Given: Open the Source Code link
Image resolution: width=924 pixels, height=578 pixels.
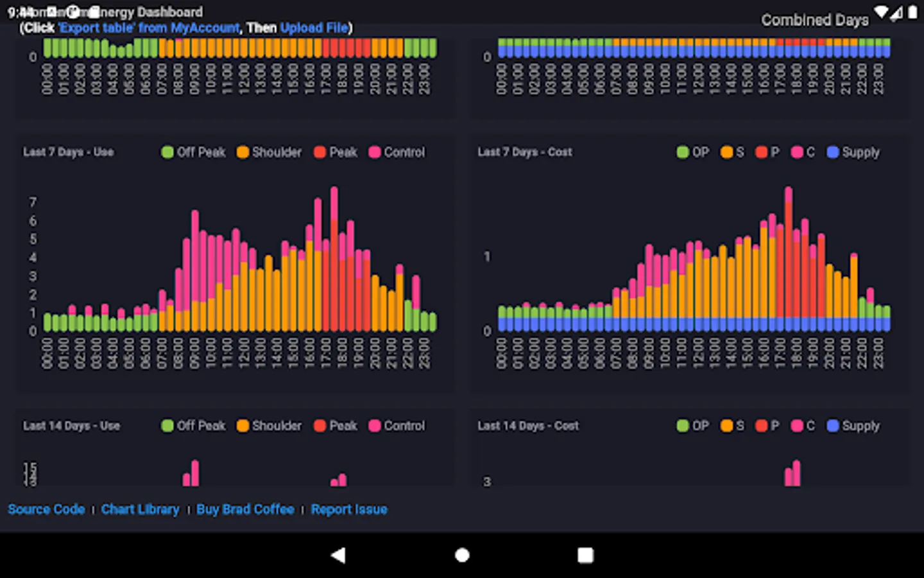Looking at the screenshot, I should [46, 509].
